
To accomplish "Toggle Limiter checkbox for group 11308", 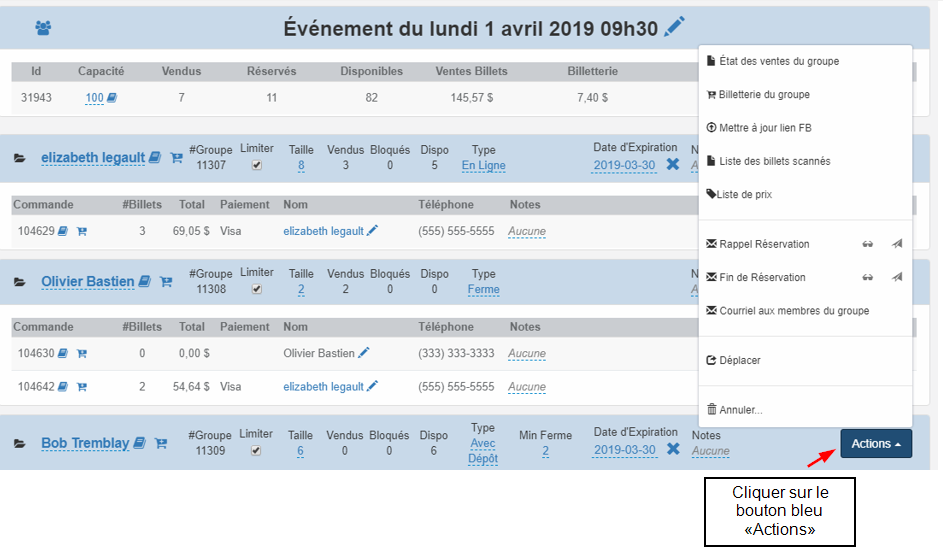I will pyautogui.click(x=257, y=289).
